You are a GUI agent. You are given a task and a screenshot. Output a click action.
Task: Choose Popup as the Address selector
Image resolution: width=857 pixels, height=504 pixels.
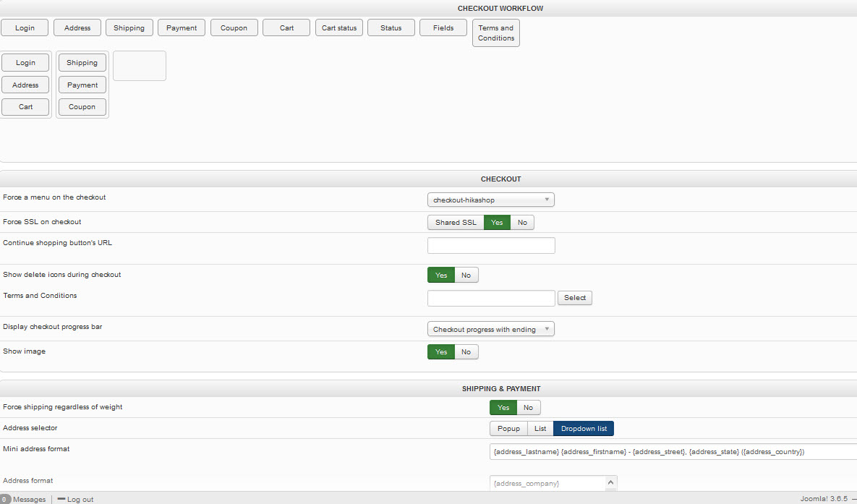[x=508, y=429]
